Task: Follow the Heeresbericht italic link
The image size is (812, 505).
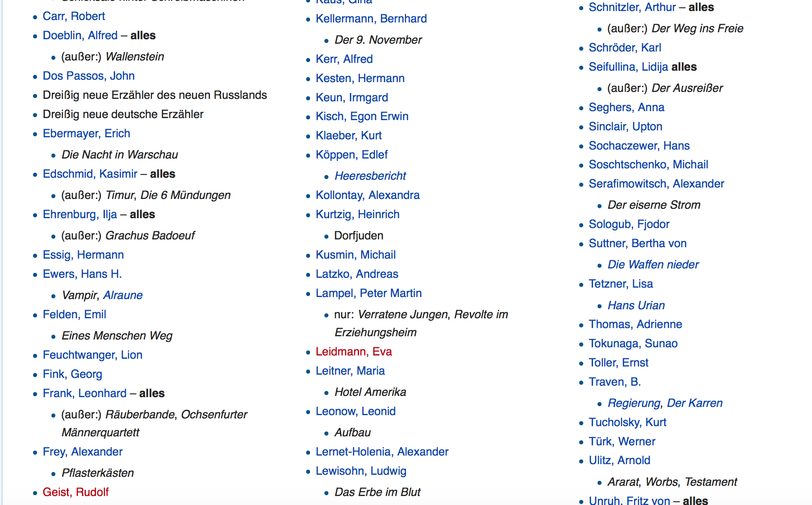Action: 370,176
